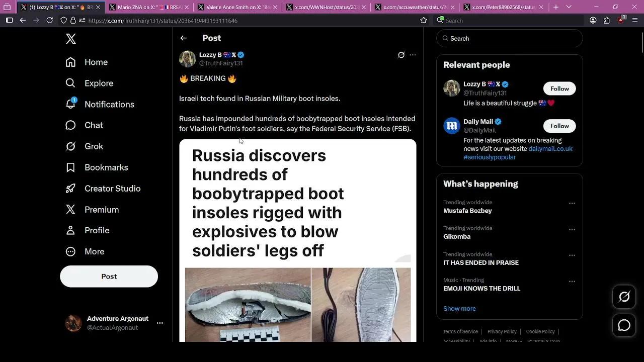Click the X logo at top of sidebar
The height and width of the screenshot is (362, 644).
pos(70,39)
